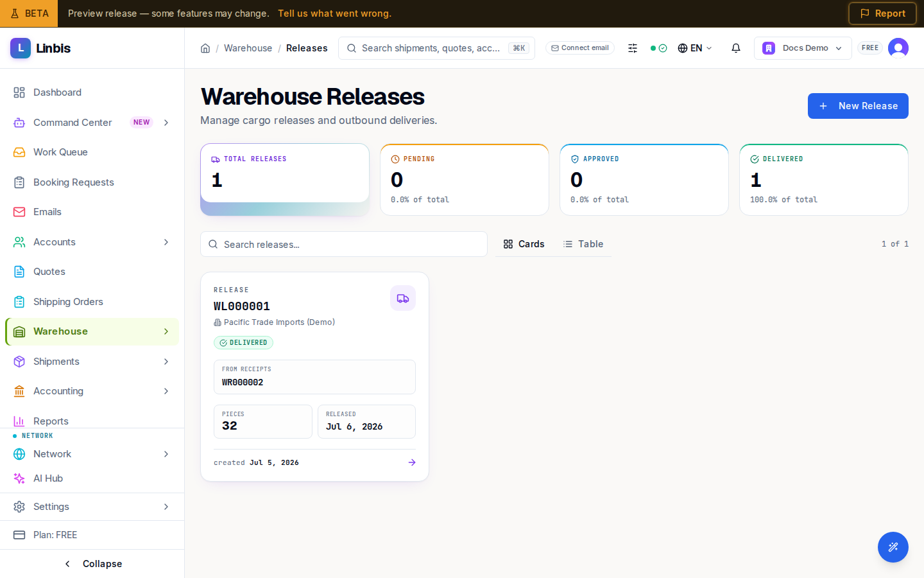Click the home breadcrumb icon

point(205,48)
